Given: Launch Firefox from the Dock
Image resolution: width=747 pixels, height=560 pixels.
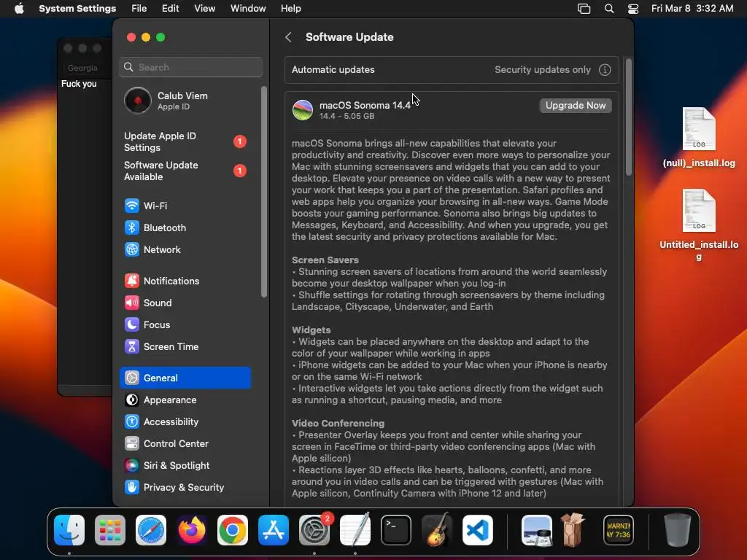Looking at the screenshot, I should click(x=192, y=530).
